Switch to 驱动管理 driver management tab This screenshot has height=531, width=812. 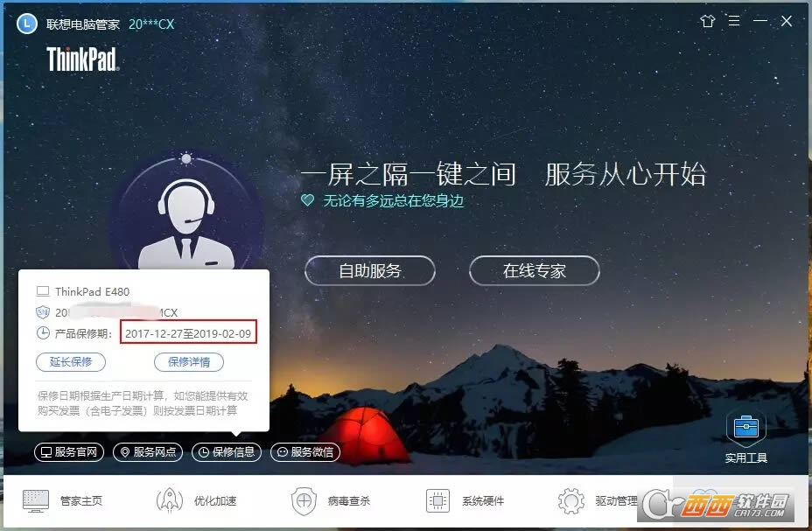tap(598, 500)
